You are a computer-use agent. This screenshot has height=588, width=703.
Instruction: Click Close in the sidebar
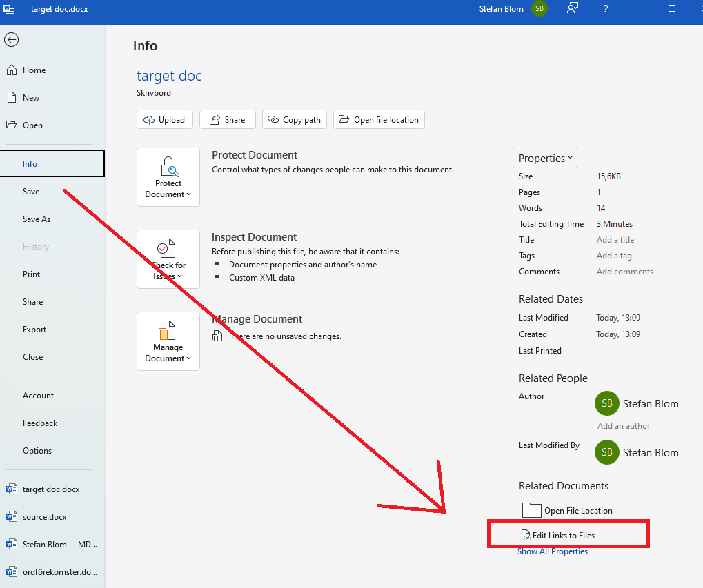pyautogui.click(x=53, y=357)
